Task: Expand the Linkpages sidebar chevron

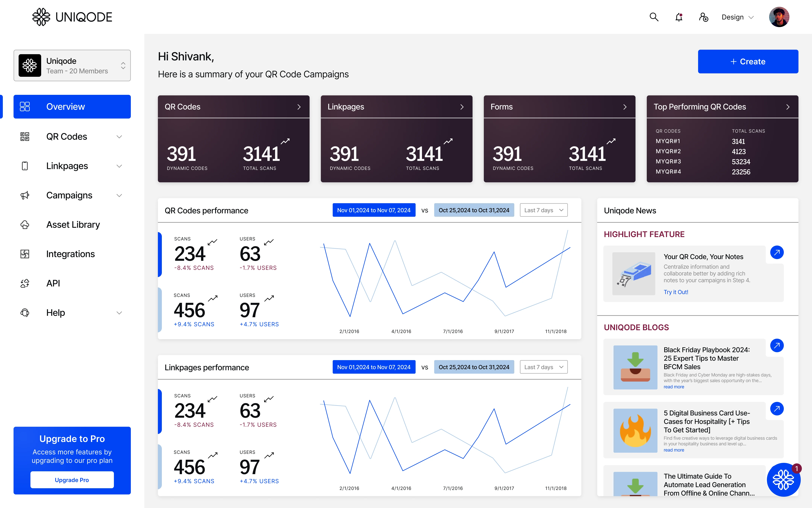Action: point(119,166)
